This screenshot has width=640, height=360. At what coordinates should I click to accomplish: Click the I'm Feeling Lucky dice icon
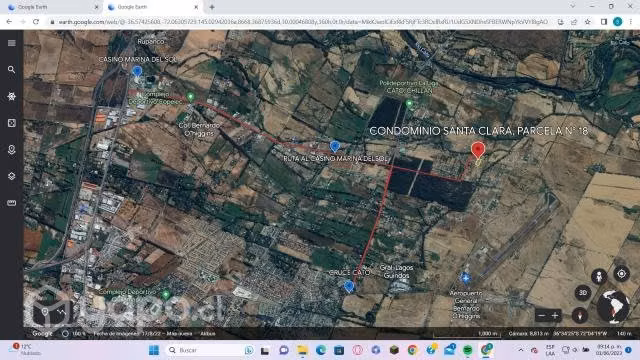point(11,123)
